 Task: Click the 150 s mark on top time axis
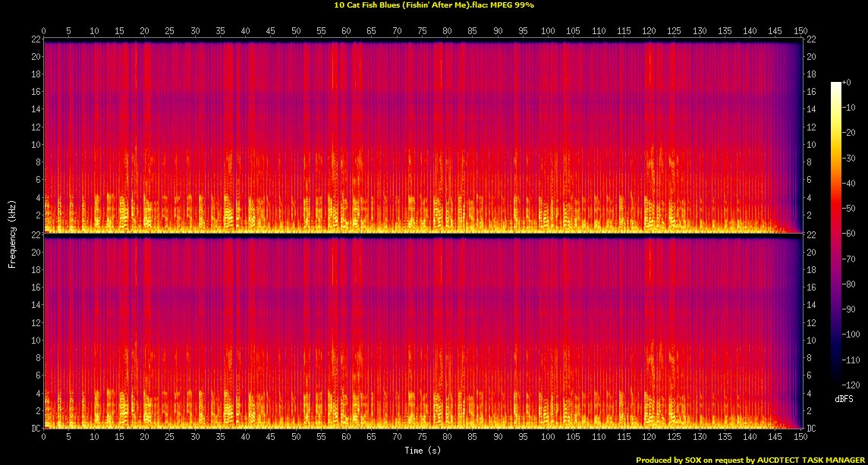tap(800, 32)
